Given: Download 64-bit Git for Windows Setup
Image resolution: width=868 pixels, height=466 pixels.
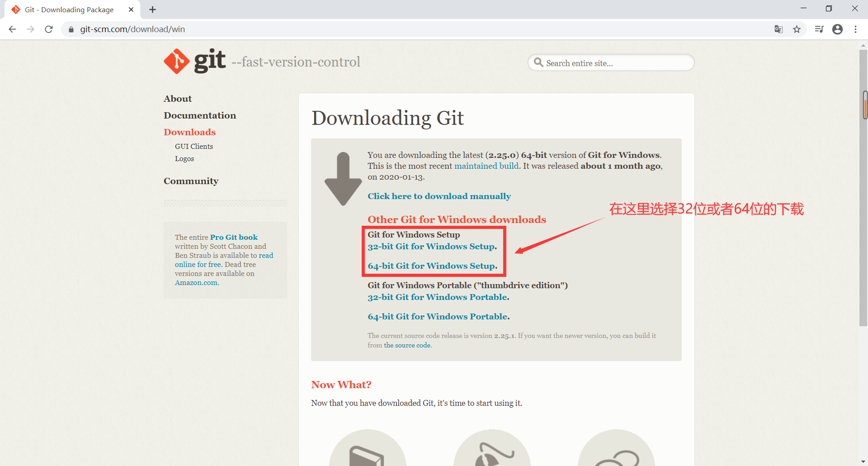Looking at the screenshot, I should click(x=432, y=266).
